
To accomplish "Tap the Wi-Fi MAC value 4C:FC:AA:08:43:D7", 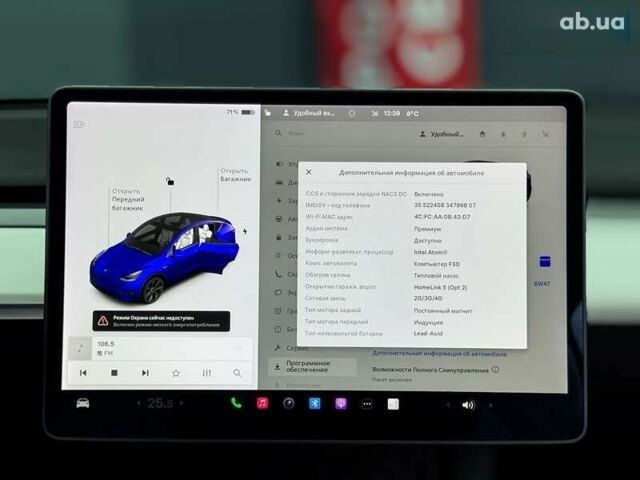I will click(442, 217).
